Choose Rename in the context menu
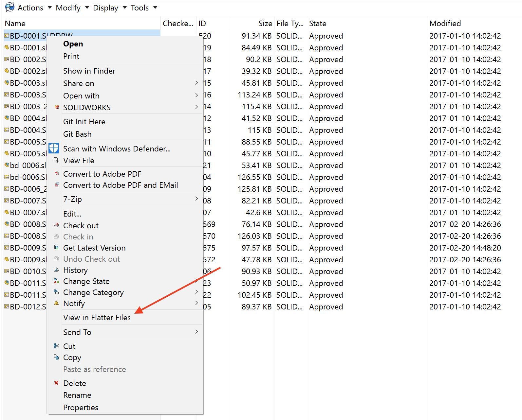This screenshot has height=420, width=522. [x=77, y=395]
